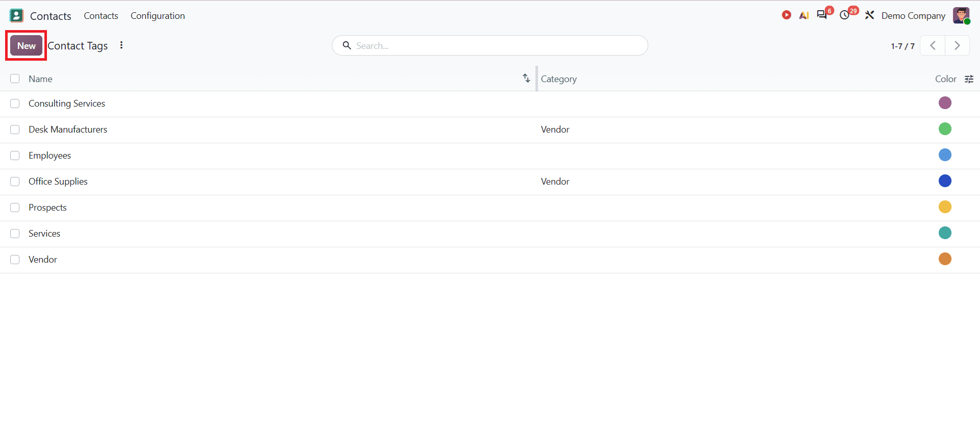Open the Demo Company switcher
The width and height of the screenshot is (980, 437).
point(913,16)
